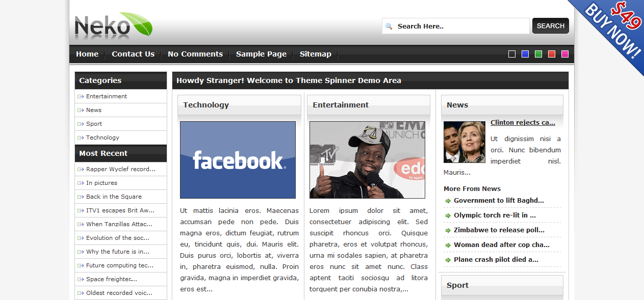The height and width of the screenshot is (300, 644).
Task: Click green arrow beside Woman dead after cop
Action: point(448,245)
